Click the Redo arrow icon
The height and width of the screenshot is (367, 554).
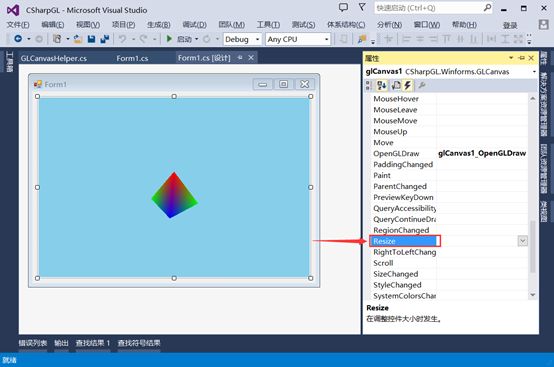[143, 39]
